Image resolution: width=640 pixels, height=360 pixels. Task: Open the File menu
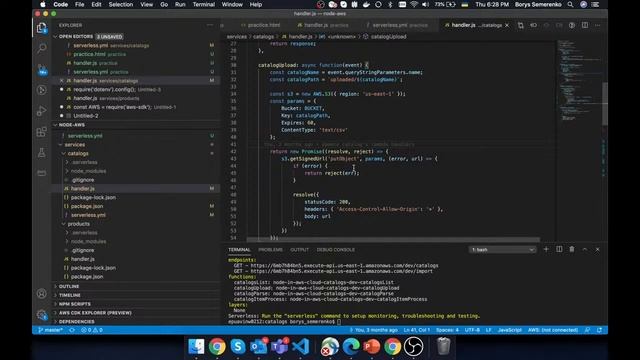point(79,4)
